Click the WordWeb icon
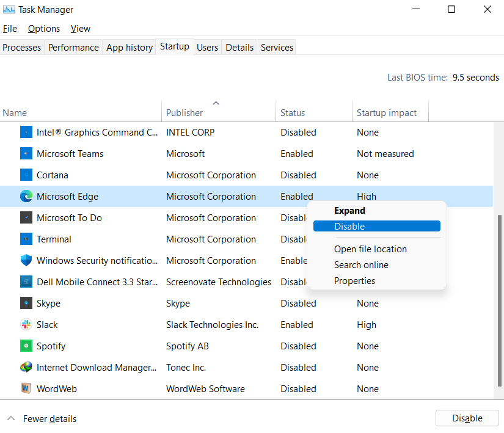Viewport: 504px width, 433px height. click(x=26, y=388)
